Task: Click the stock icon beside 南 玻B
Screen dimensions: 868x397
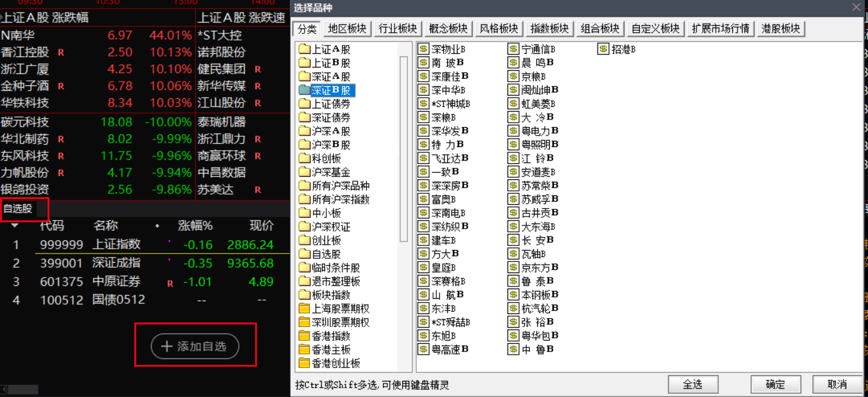Action: pos(423,62)
